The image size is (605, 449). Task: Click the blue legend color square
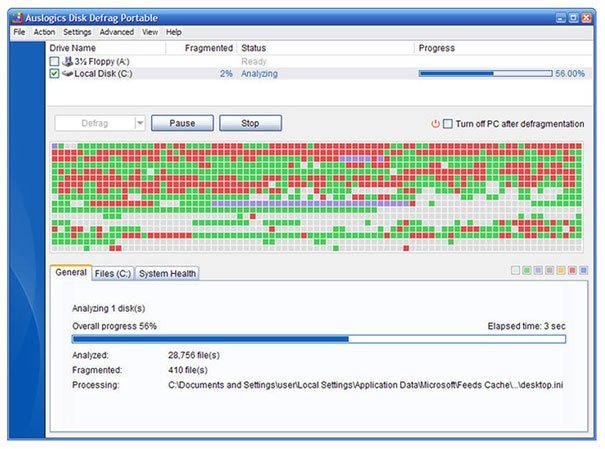click(x=583, y=270)
